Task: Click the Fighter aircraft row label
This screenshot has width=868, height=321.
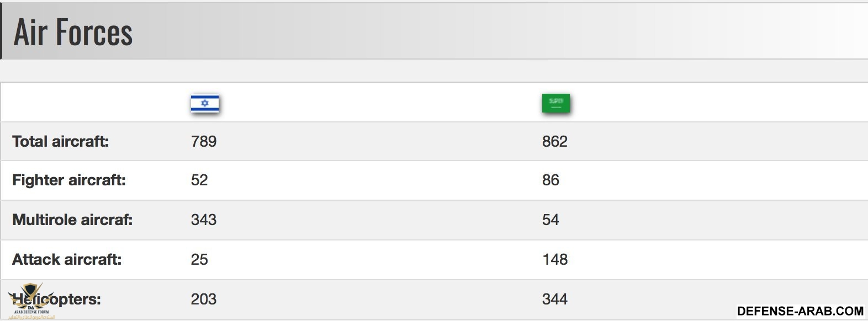Action: coord(69,180)
